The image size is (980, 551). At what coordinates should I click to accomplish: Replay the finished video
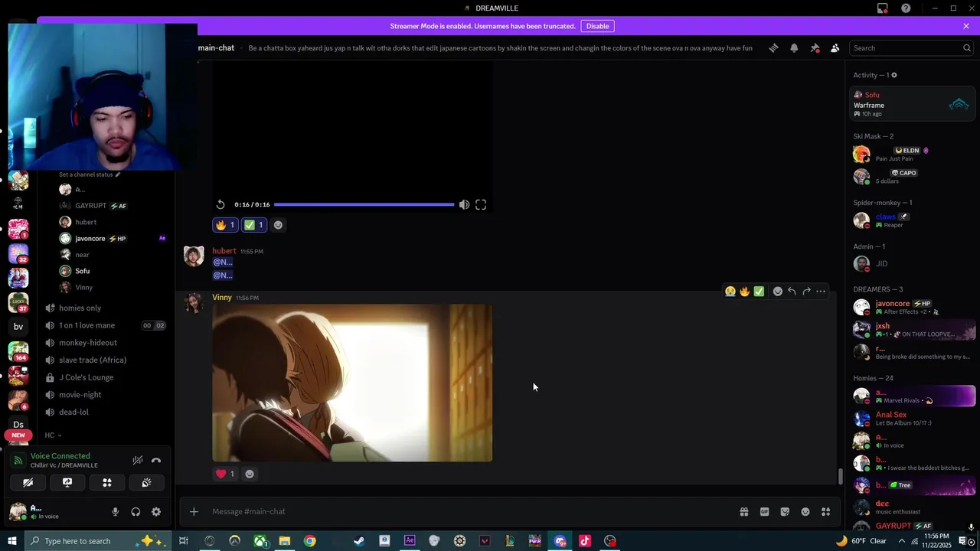[220, 204]
